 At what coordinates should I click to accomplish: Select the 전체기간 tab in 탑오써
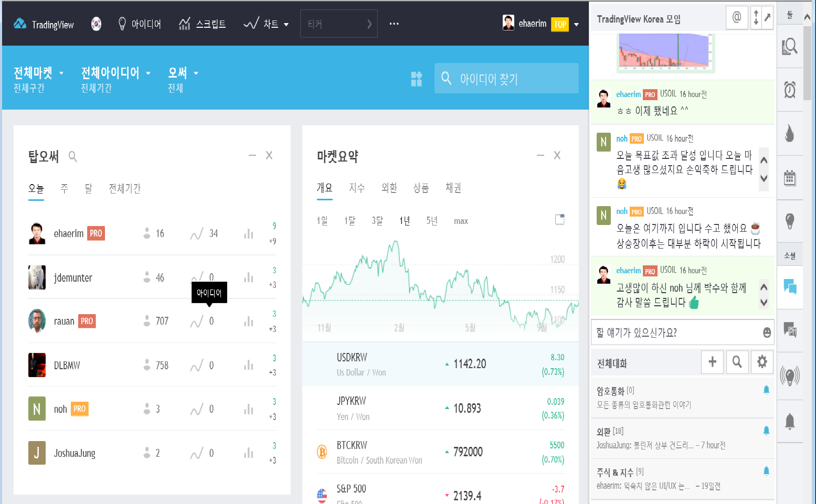[x=125, y=188]
